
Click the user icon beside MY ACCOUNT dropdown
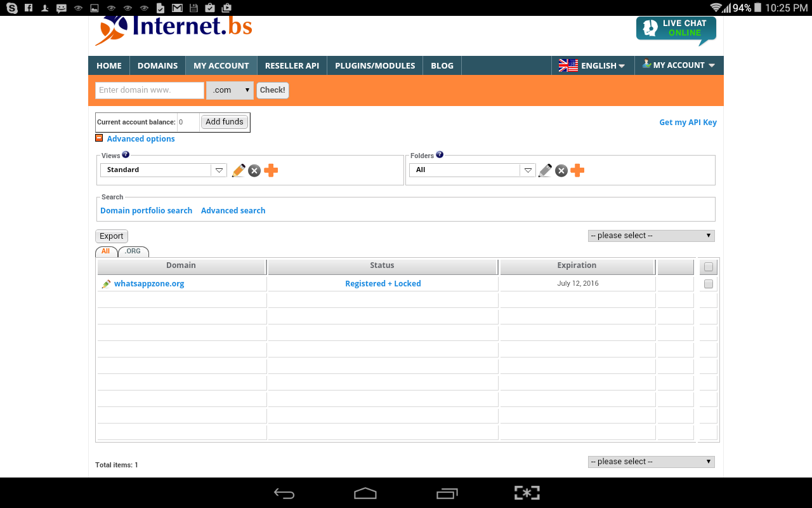[646, 64]
